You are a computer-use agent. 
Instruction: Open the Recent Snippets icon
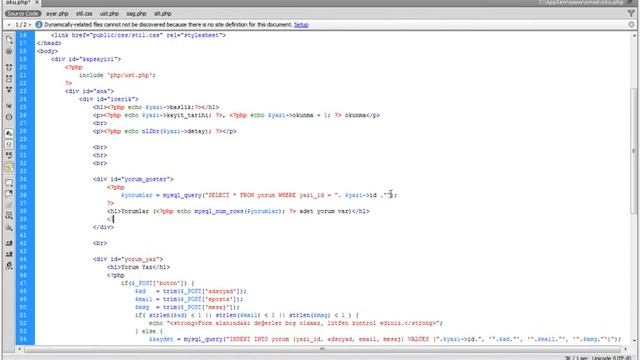(9, 216)
